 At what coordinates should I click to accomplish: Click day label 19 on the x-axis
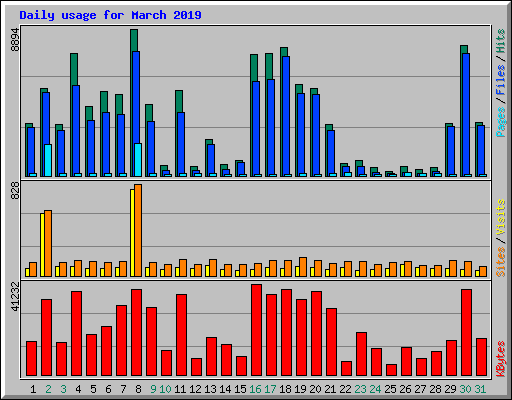[300, 389]
